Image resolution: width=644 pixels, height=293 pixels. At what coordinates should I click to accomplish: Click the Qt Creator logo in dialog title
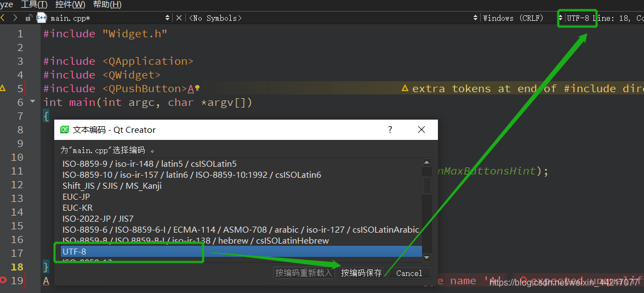(65, 130)
